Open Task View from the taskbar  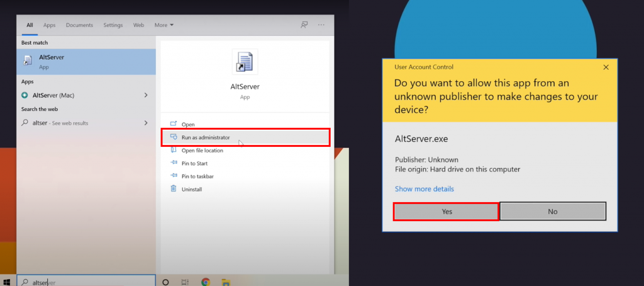[186, 282]
